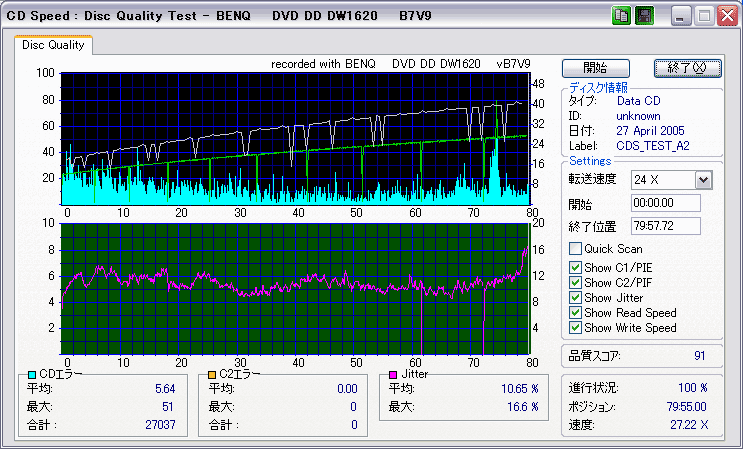Screen dimensions: 743x449
Task: Open the 24 X transfer speed dropdown
Action: (702, 179)
